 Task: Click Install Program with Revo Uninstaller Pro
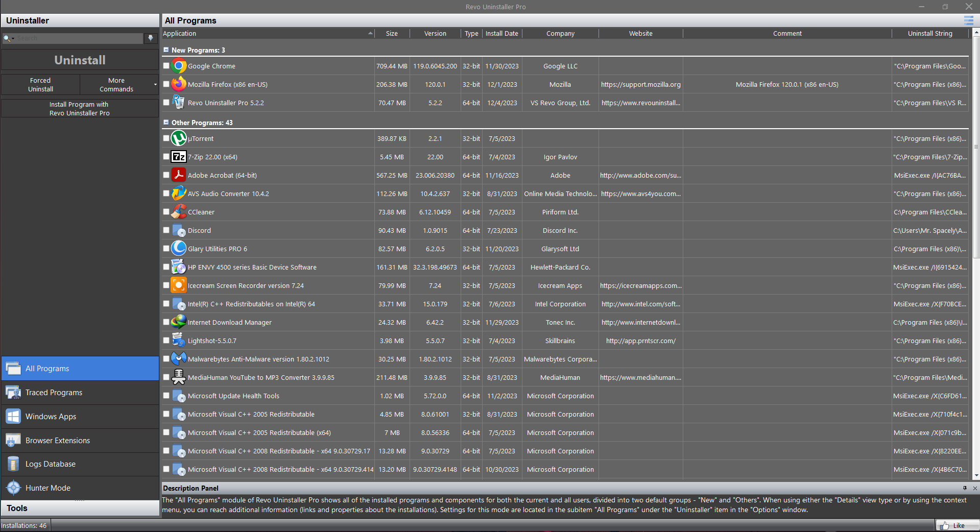click(x=80, y=108)
